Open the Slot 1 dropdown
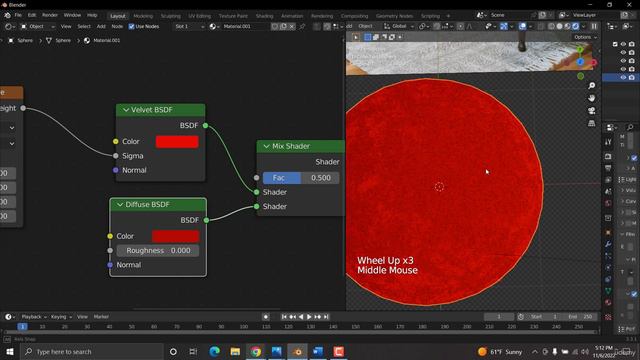640x360 pixels. point(189,27)
